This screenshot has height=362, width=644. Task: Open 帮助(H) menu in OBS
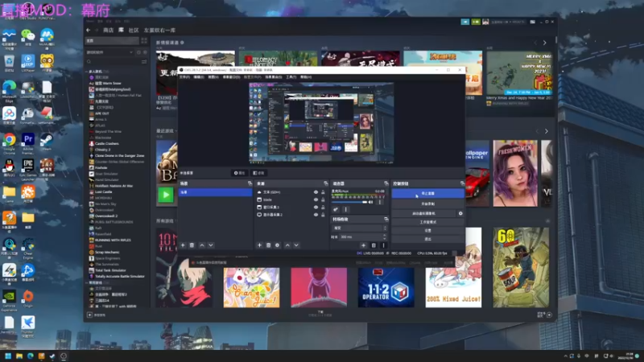tap(306, 77)
